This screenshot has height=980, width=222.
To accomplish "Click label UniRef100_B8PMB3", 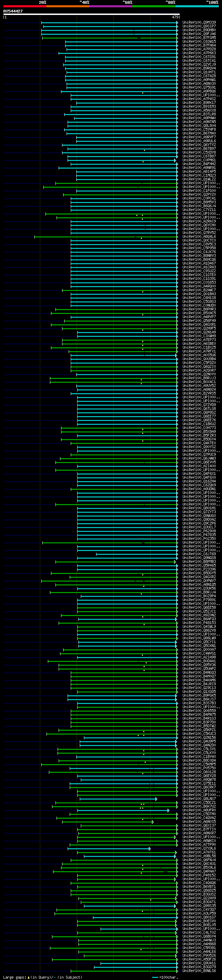I will point(199,561).
